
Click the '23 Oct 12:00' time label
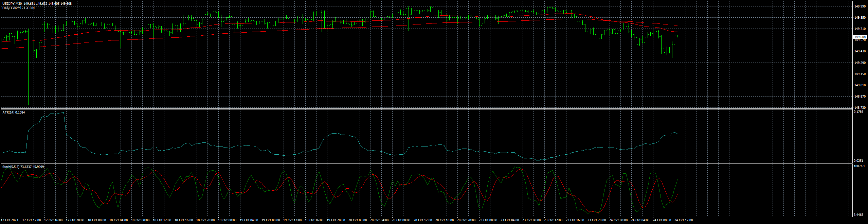(553, 220)
